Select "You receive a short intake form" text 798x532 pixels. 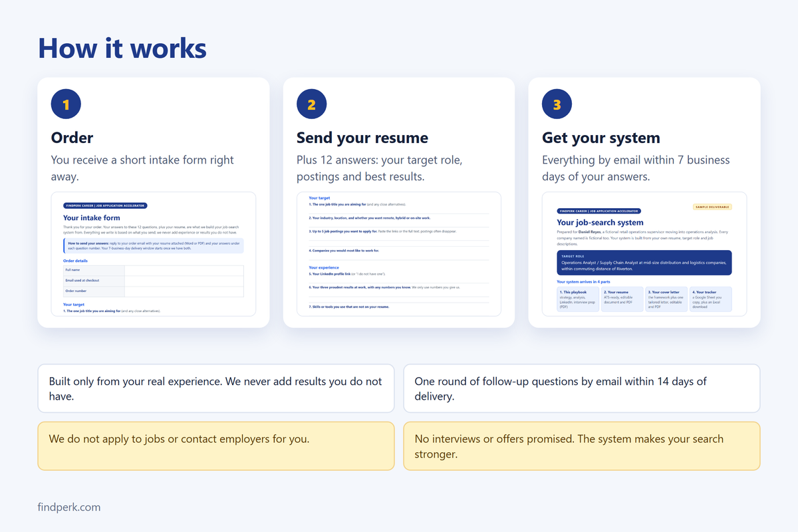[142, 168]
